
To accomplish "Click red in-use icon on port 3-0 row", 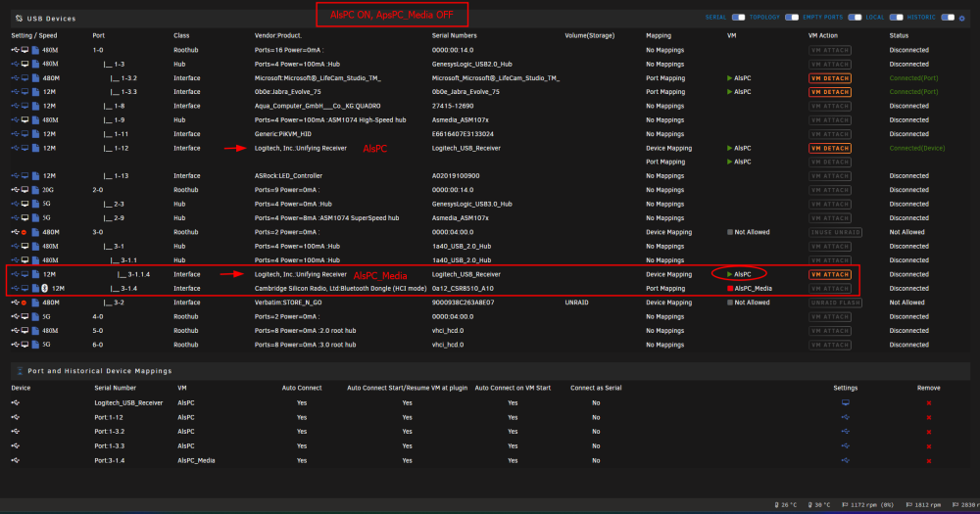I will tap(24, 232).
